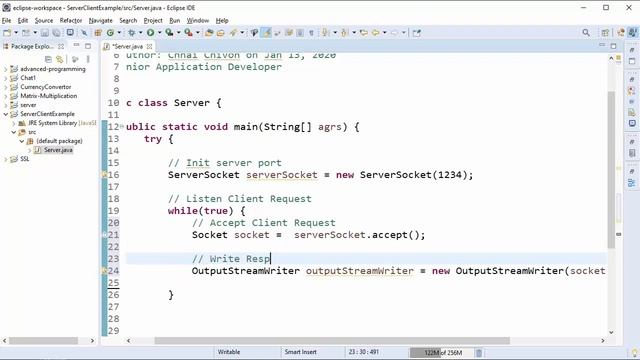
Task: Go to Last Edit Location icon
Action: click(x=363, y=33)
